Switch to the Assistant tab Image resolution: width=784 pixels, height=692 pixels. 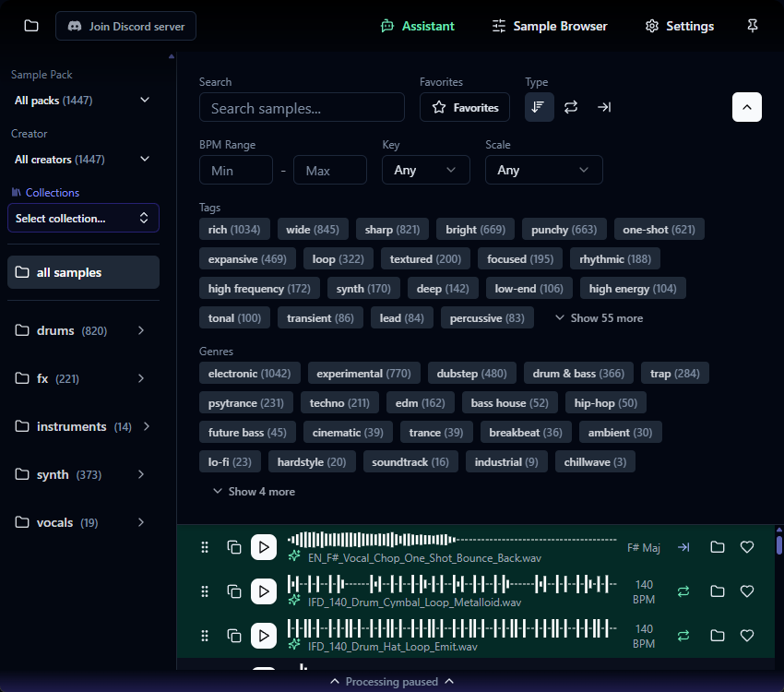click(418, 26)
